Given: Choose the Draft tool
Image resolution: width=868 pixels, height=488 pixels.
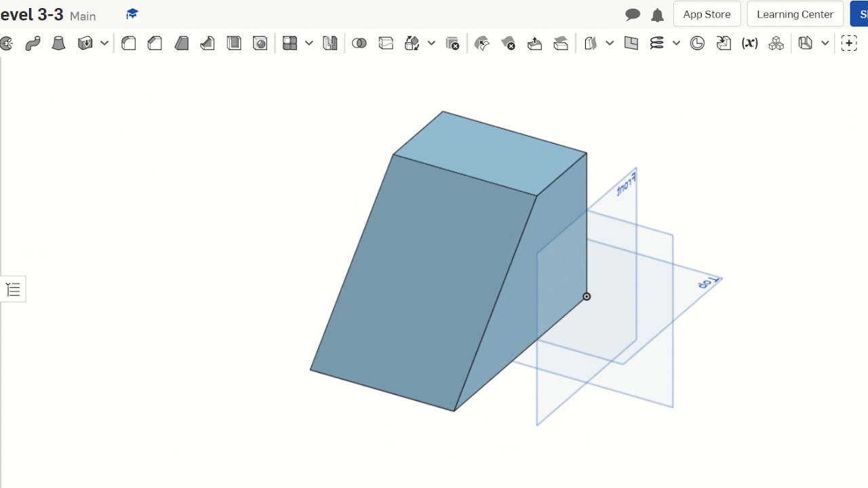Looking at the screenshot, I should tap(182, 43).
